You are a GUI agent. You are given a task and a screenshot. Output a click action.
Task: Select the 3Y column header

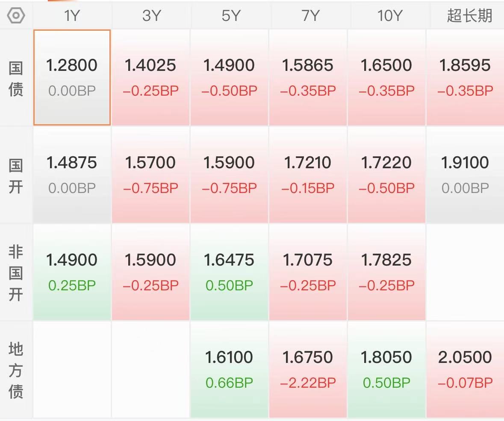point(151,15)
